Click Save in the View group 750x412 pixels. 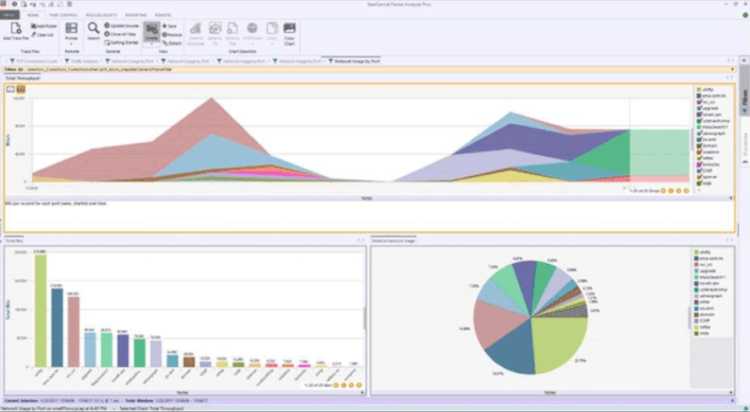tap(170, 26)
